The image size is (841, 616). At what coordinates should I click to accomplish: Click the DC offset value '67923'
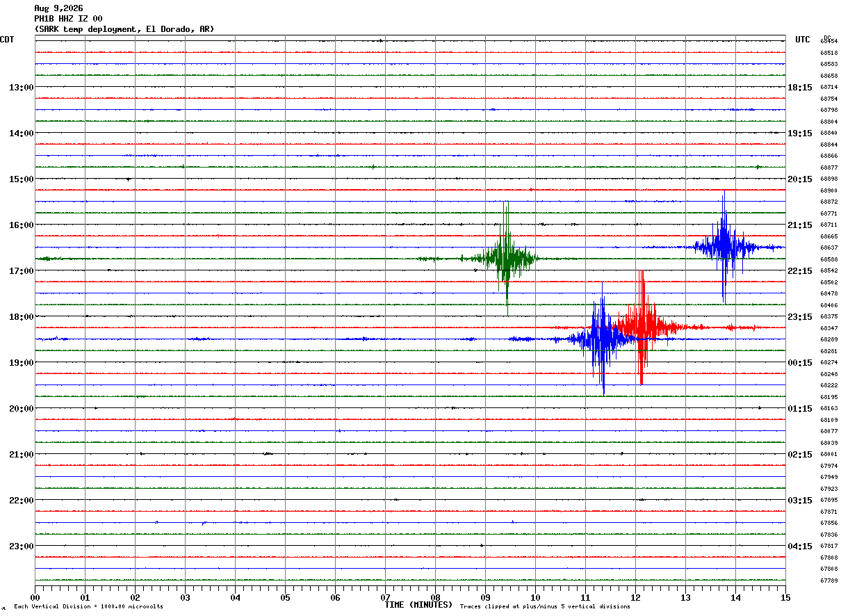pos(828,489)
